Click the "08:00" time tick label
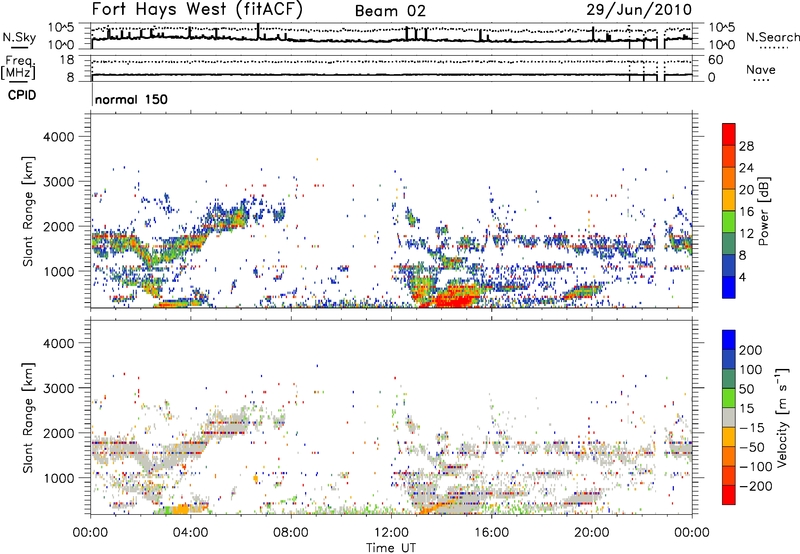The width and height of the screenshot is (800, 554). [291, 533]
